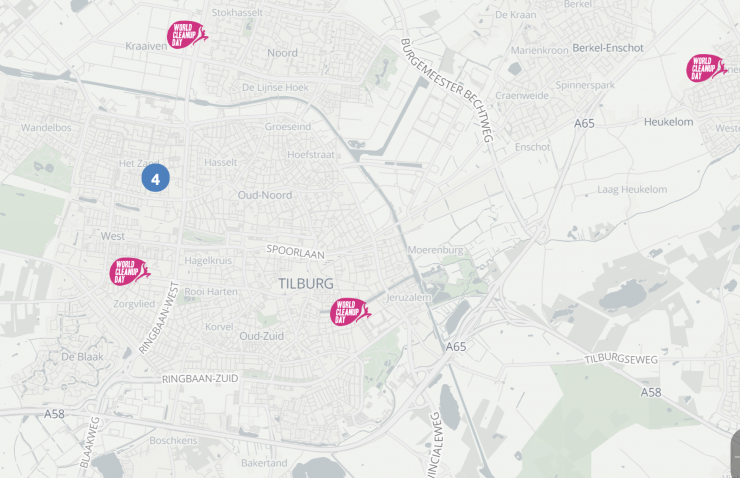Expand the blue cluster marker showing 4
Viewport: 740px width, 478px height.
coord(155,178)
